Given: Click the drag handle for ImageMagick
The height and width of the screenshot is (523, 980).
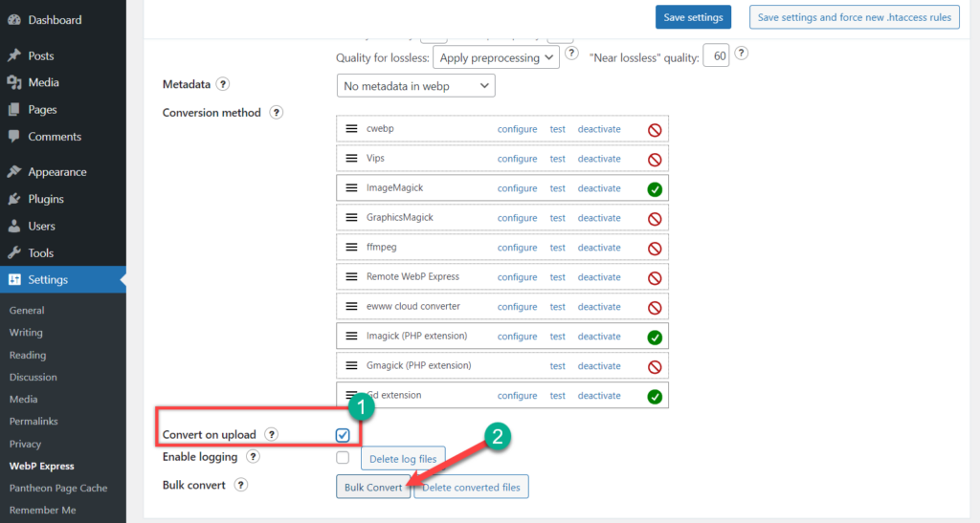Looking at the screenshot, I should pos(352,187).
